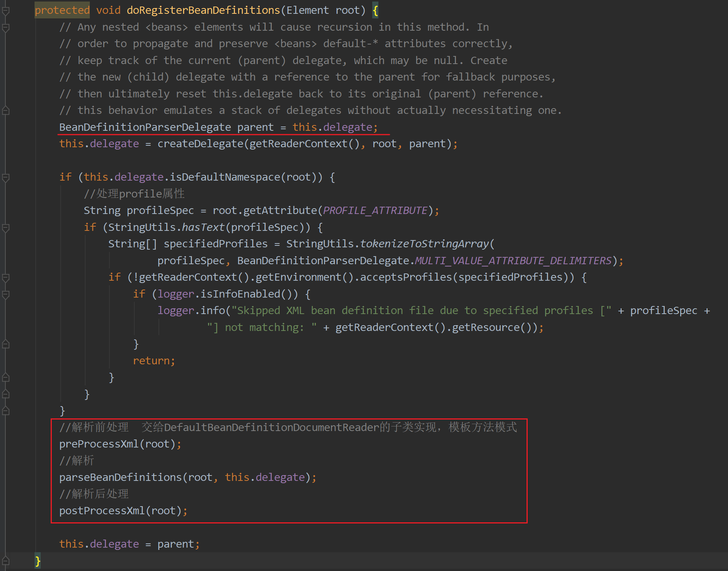Click the tokenizeToStringArray method call
728x571 pixels.
point(424,244)
